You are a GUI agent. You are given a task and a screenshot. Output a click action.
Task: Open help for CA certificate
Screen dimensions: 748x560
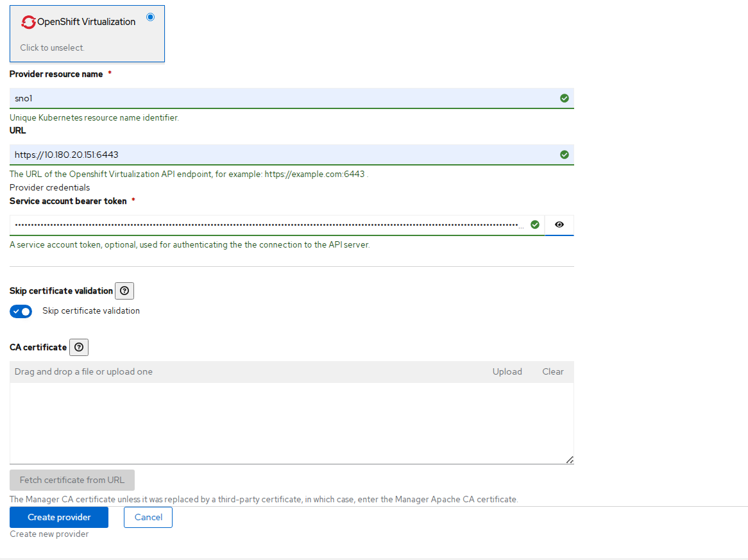[79, 347]
